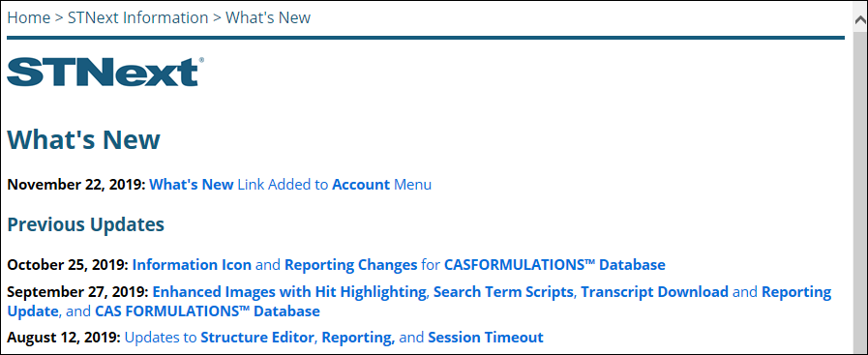Click the Account menu link
Image resolution: width=868 pixels, height=355 pixels.
[361, 184]
